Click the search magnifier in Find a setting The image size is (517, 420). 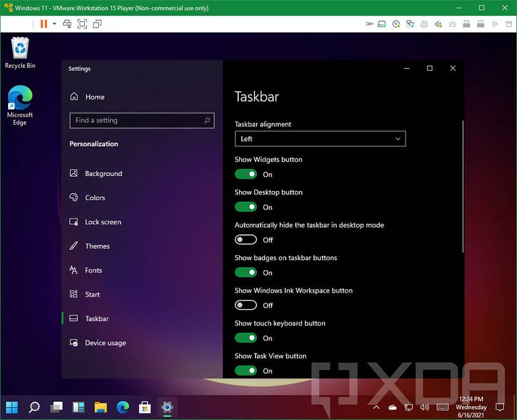[x=207, y=120]
